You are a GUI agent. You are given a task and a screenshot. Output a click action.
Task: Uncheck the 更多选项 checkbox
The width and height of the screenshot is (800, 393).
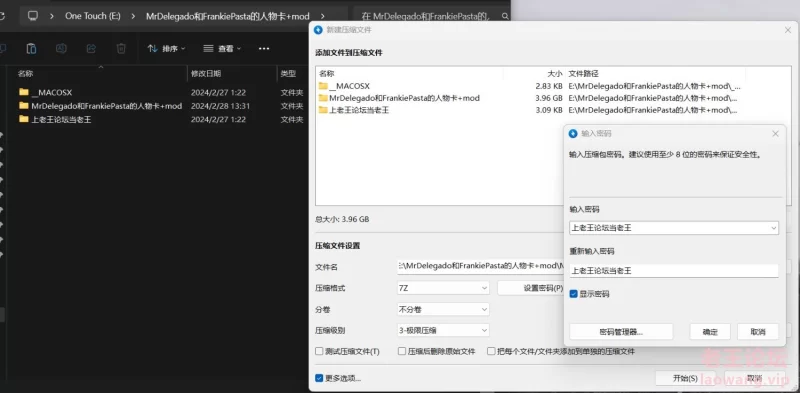[319, 378]
